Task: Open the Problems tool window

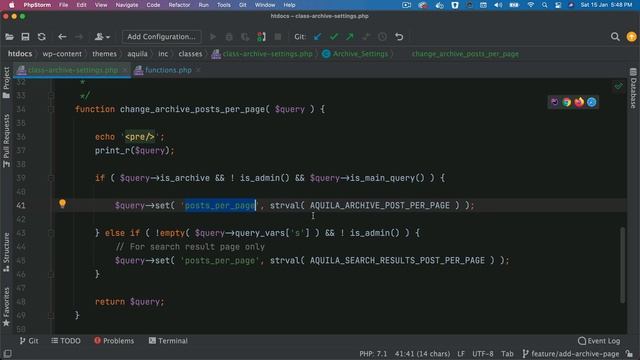Action: (x=113, y=341)
